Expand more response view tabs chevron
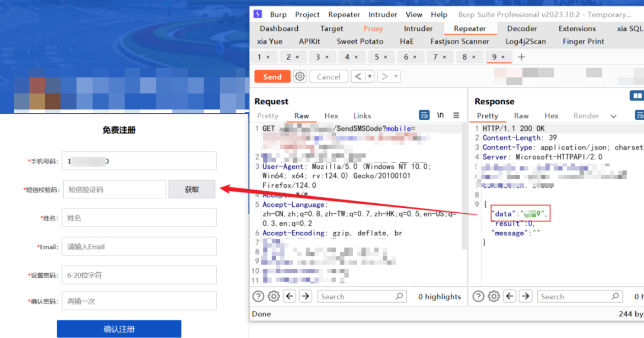This screenshot has width=644, height=338. point(613,116)
